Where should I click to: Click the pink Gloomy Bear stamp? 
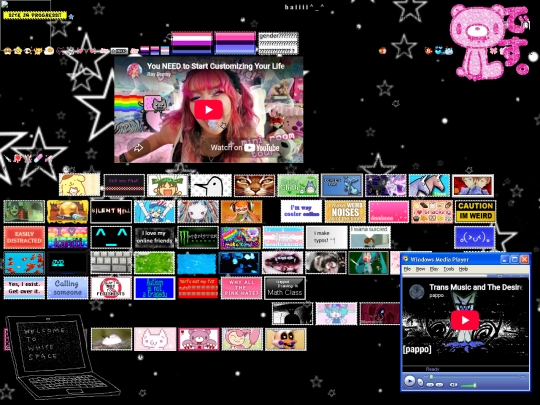click(198, 339)
